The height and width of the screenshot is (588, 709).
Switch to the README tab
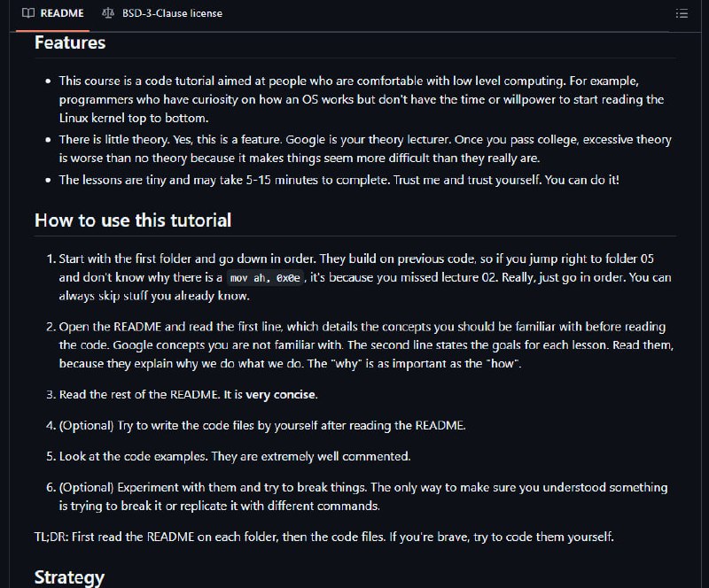point(53,13)
